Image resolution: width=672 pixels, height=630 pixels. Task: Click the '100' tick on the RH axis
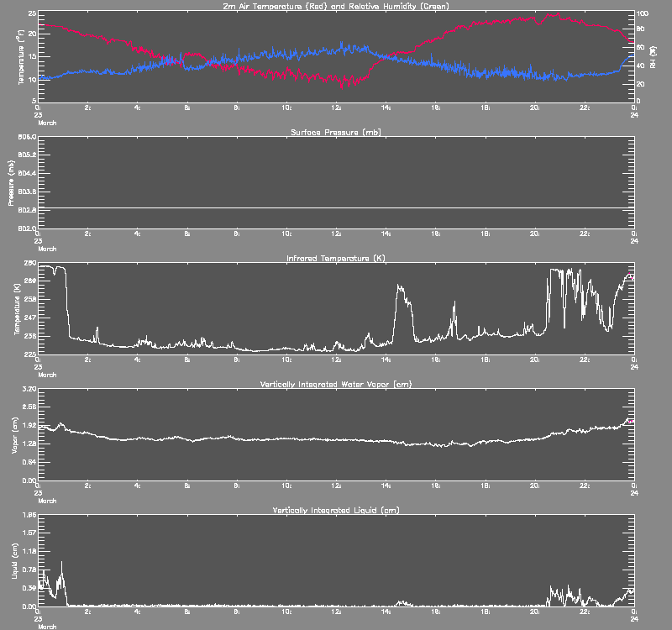click(x=643, y=13)
